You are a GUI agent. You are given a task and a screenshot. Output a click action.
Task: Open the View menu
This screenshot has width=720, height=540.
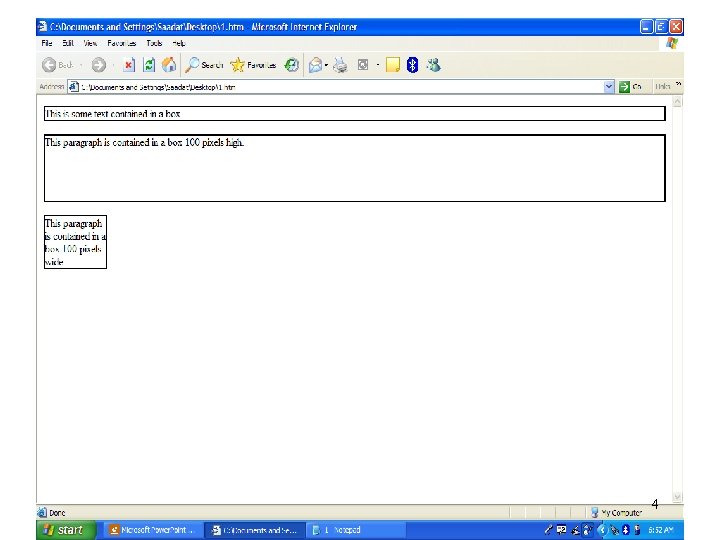tap(90, 43)
